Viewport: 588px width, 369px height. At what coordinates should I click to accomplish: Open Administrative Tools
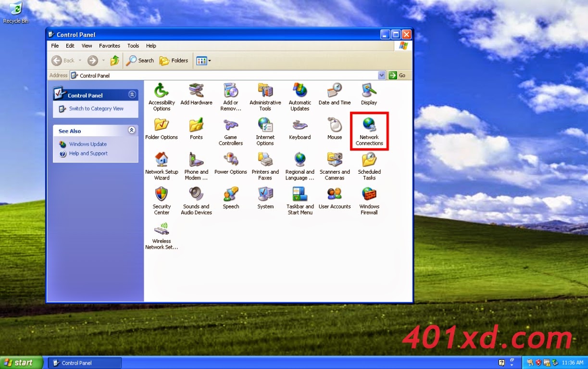[x=265, y=96]
